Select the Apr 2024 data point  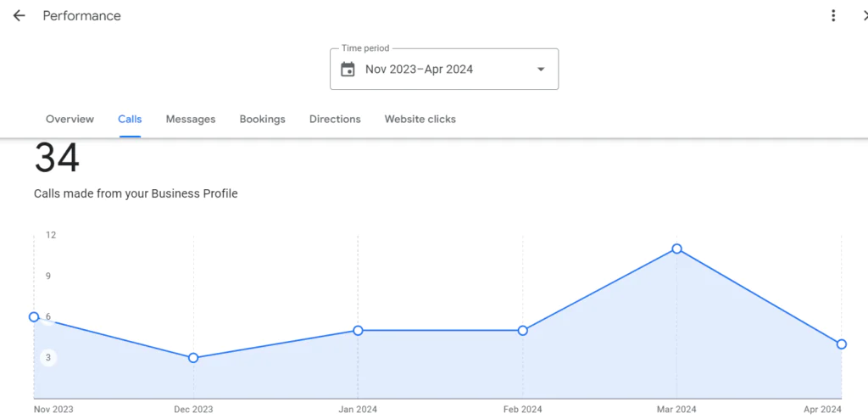(841, 344)
